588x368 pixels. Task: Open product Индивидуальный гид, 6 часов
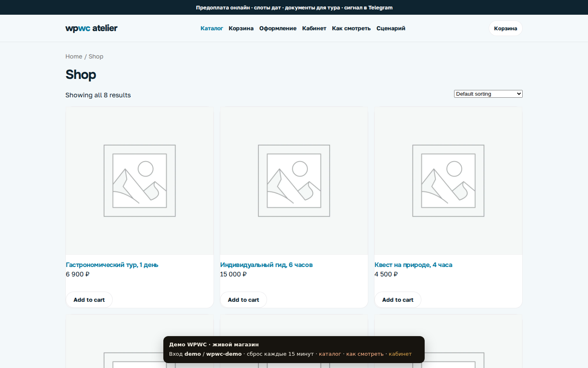pyautogui.click(x=266, y=265)
